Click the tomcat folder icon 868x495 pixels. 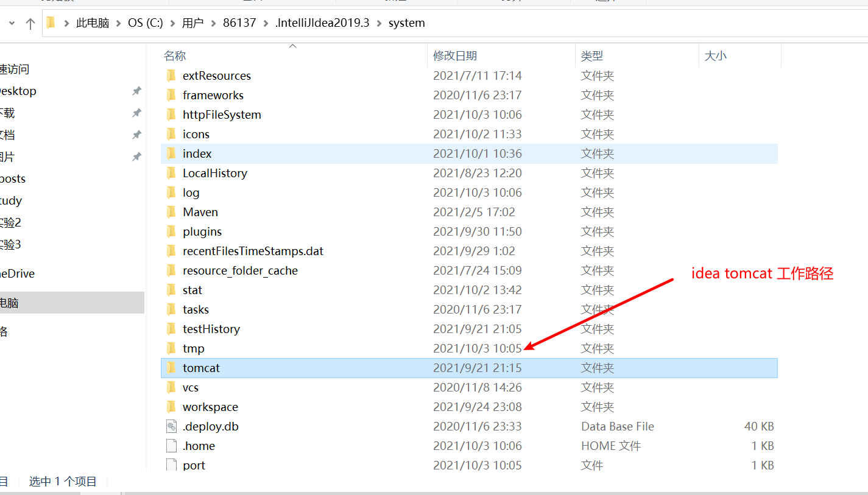(x=171, y=368)
